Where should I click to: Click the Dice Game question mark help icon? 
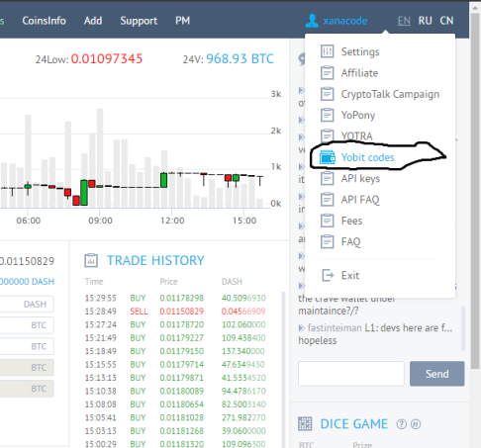(401, 424)
